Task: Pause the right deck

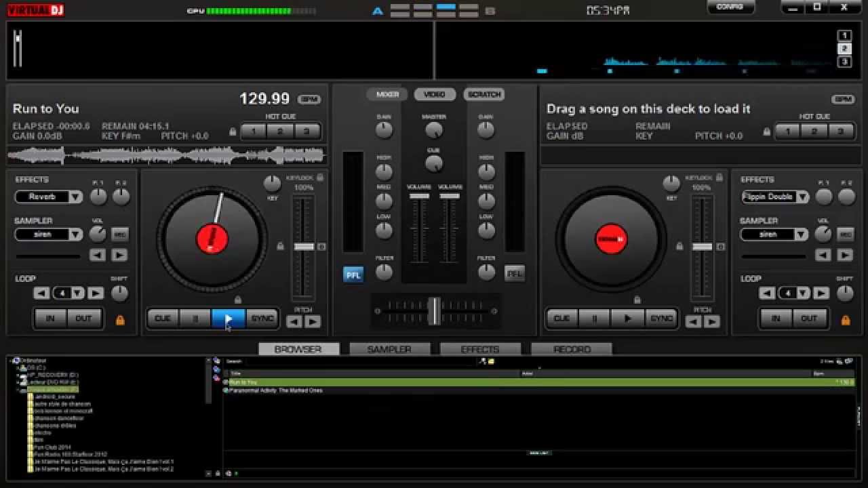Action: pos(595,319)
